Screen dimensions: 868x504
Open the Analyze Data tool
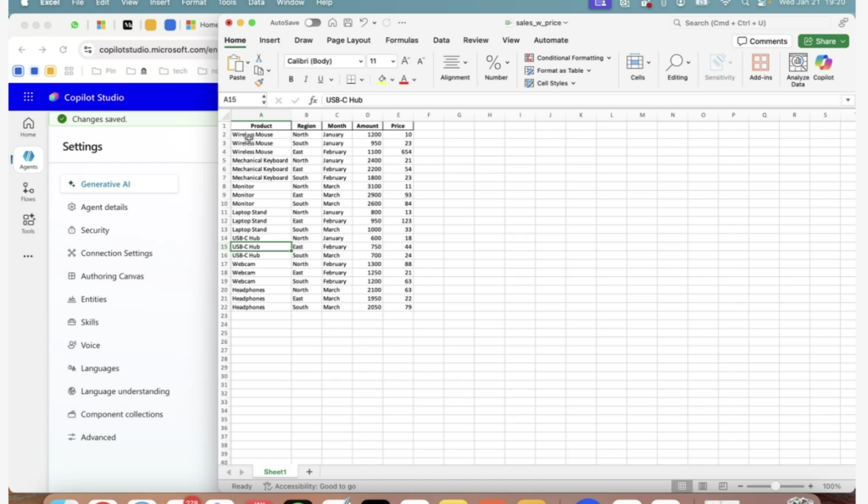(x=798, y=66)
